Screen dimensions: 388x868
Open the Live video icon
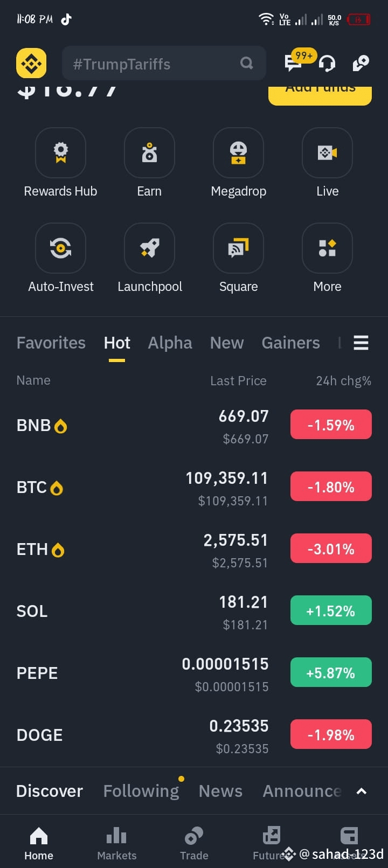point(327,153)
